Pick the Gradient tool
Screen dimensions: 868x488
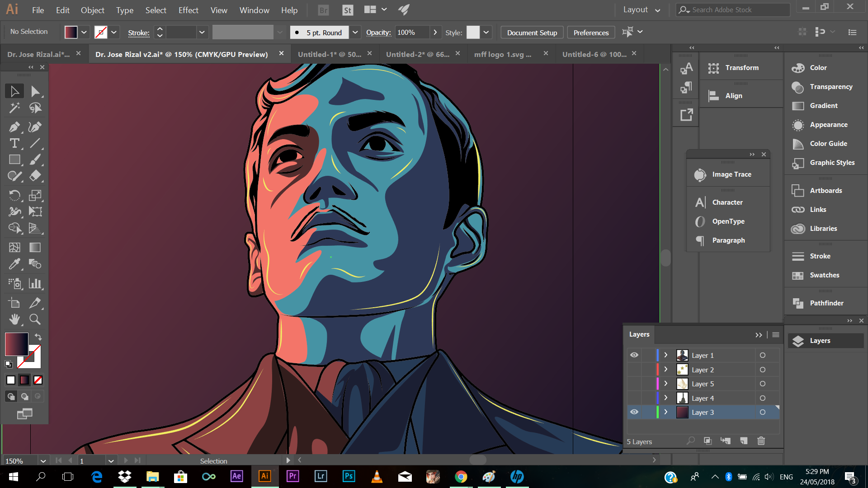tap(35, 247)
